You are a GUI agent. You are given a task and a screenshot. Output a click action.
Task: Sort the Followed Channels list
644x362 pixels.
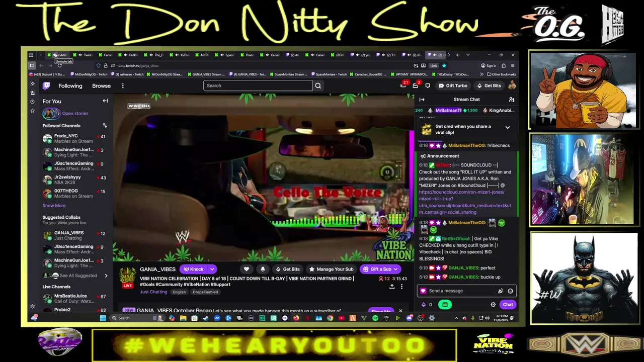coord(105,126)
